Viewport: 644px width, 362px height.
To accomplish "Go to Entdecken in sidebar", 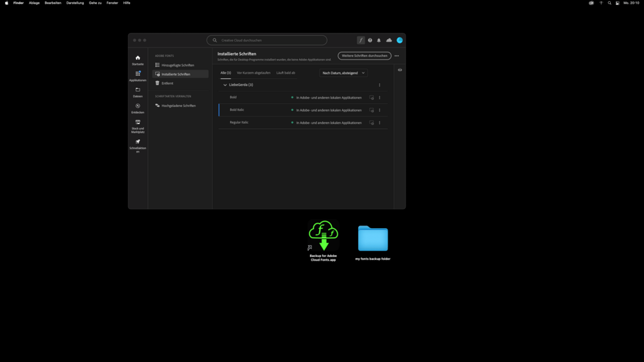I will [138, 108].
